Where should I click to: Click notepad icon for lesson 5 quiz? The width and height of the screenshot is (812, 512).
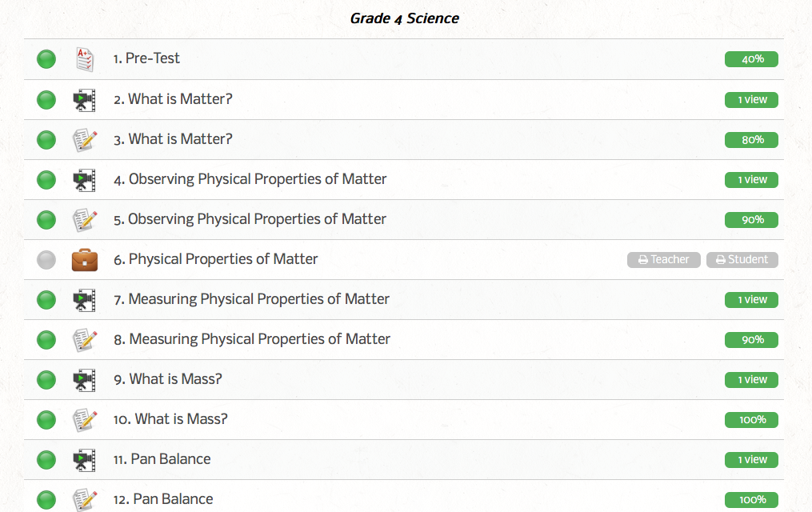(x=84, y=220)
